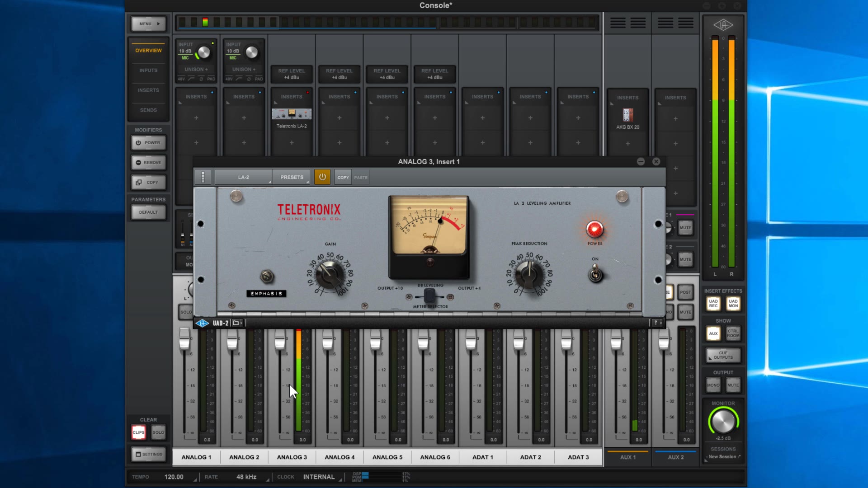
Task: Click PASTE in the plugin window toolbar
Action: tap(361, 177)
